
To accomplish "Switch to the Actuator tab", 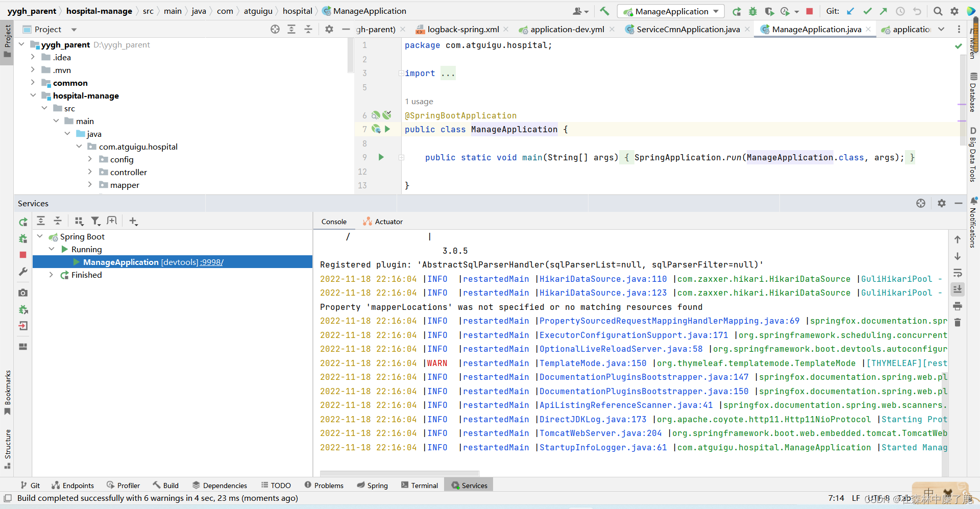I will [383, 222].
